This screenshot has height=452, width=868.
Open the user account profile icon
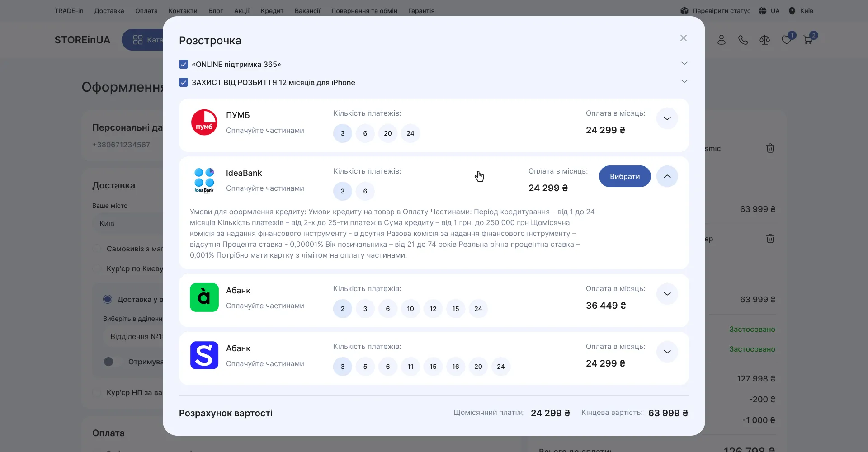pos(722,40)
